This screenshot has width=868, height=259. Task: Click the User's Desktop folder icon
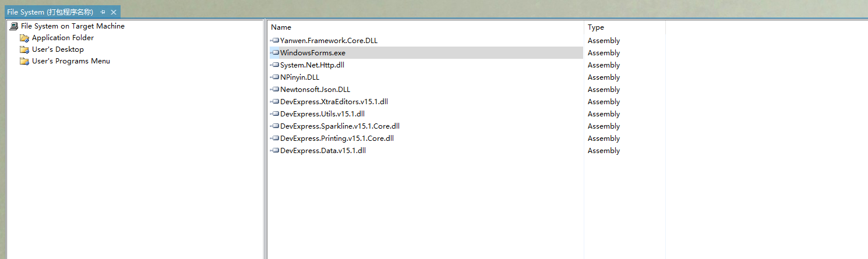pos(24,49)
